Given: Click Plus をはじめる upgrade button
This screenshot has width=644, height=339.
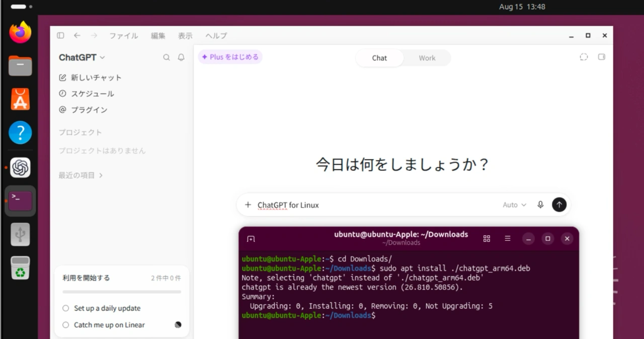Looking at the screenshot, I should coord(230,57).
